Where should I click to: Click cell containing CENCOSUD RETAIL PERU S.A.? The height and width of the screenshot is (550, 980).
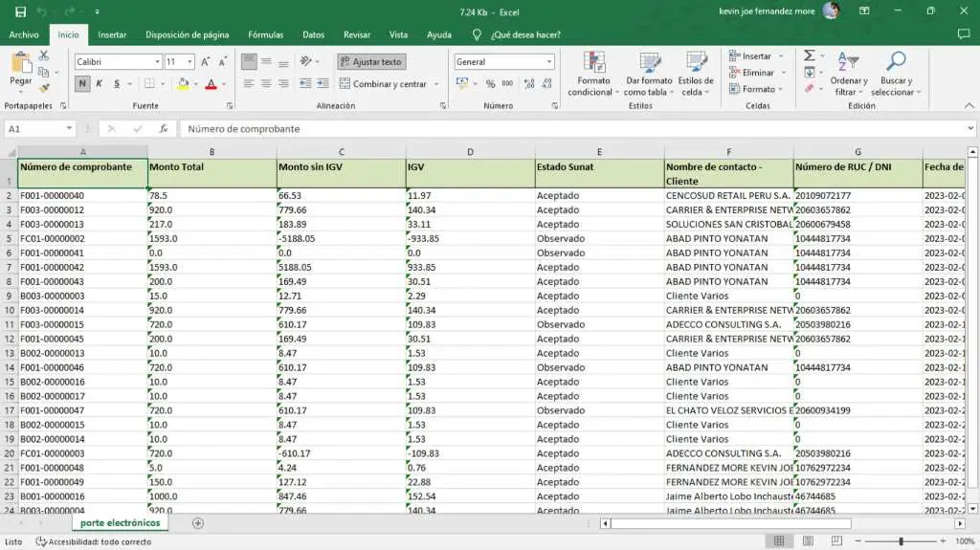click(728, 196)
